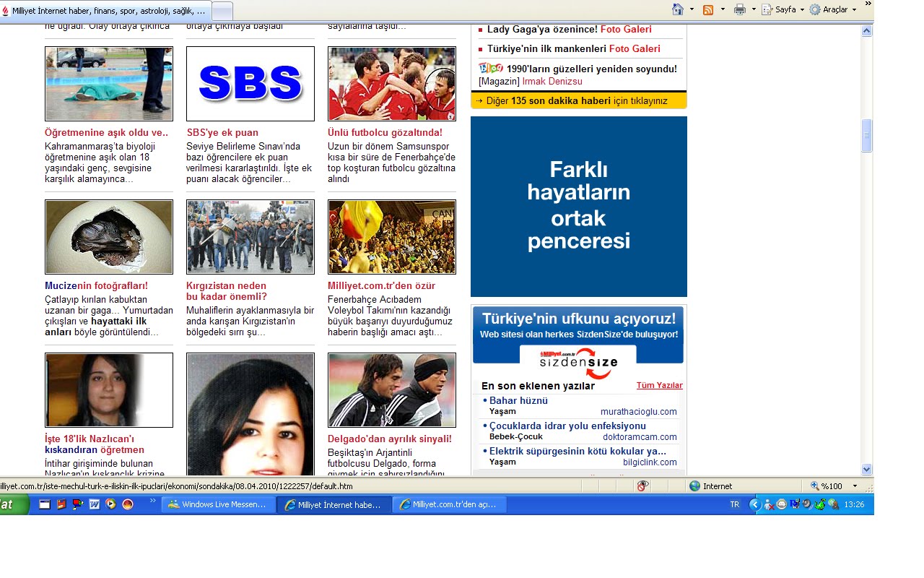Screen dimensions: 924x578
Task: Open Foto Galeri link beside Türkiye'nin ilk mankenleri
Action: pyautogui.click(x=635, y=49)
